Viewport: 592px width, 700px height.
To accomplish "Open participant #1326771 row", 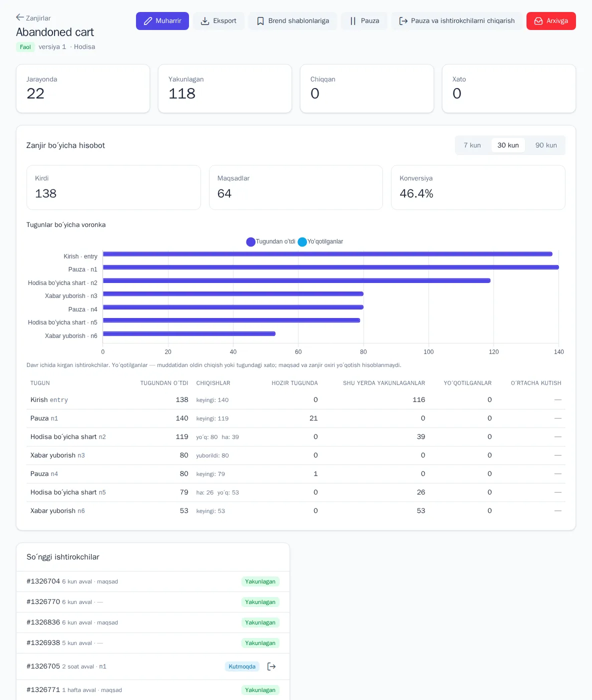I will point(153,690).
